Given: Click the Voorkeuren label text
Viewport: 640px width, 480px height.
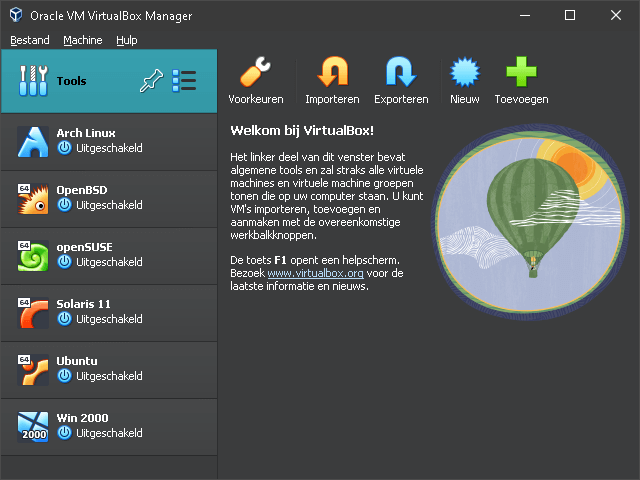Looking at the screenshot, I should [256, 99].
